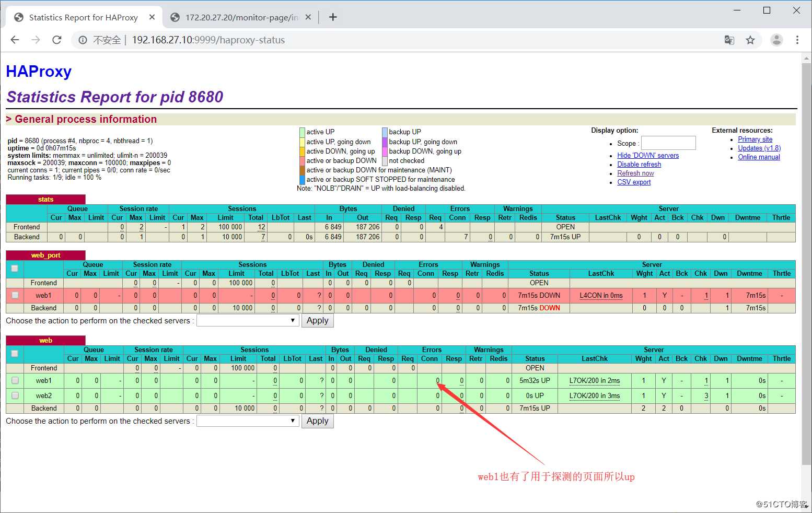Click the web2 server name
The width and height of the screenshot is (812, 513).
(43, 395)
